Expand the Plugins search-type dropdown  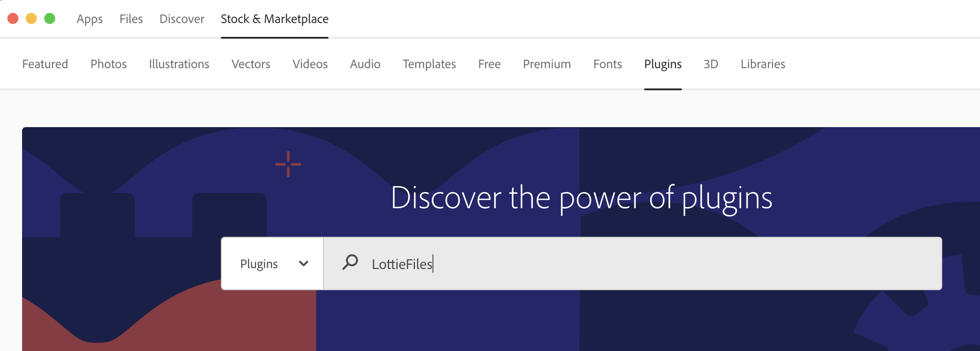click(x=272, y=263)
